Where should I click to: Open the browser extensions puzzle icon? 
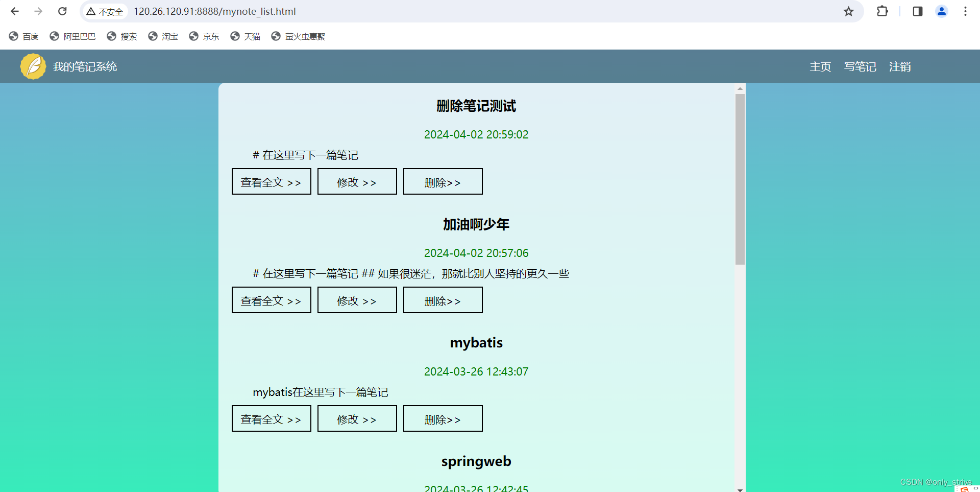pos(882,11)
